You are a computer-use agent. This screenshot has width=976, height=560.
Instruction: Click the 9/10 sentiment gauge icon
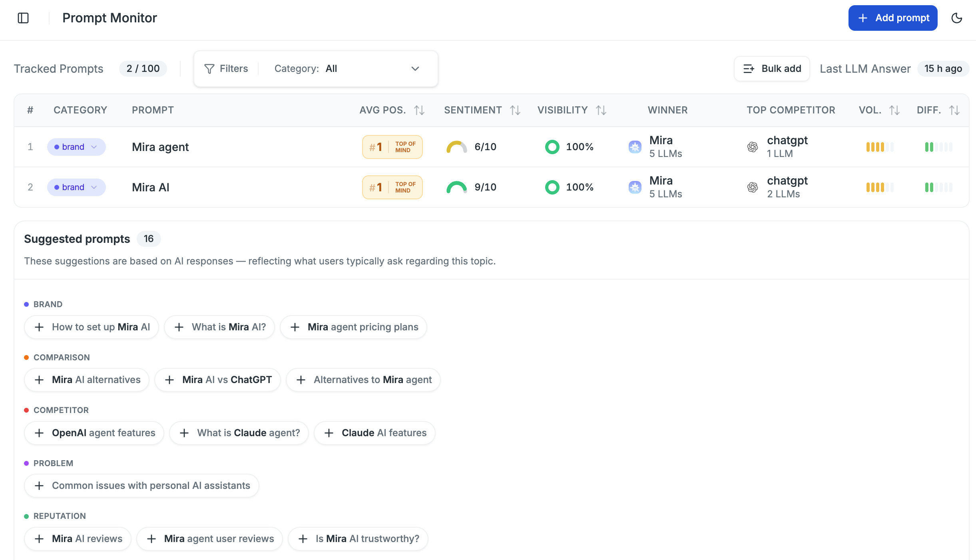coord(456,188)
